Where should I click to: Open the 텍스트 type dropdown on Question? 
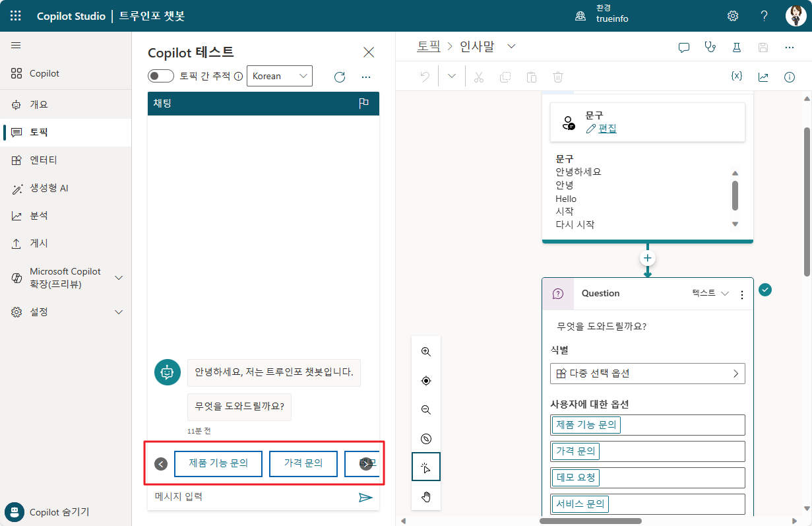coord(710,293)
